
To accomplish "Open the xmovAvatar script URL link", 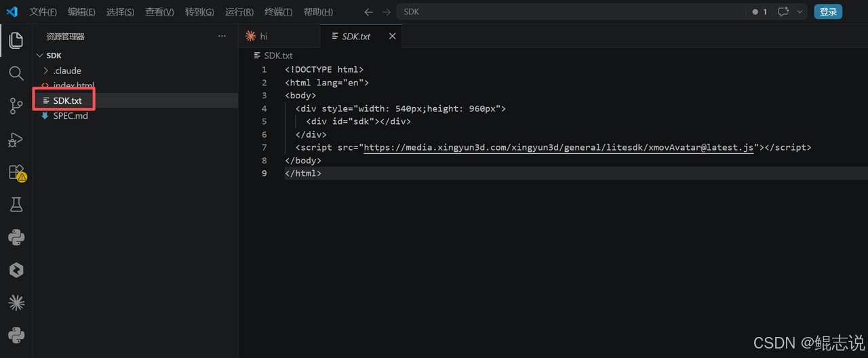I will pos(559,147).
